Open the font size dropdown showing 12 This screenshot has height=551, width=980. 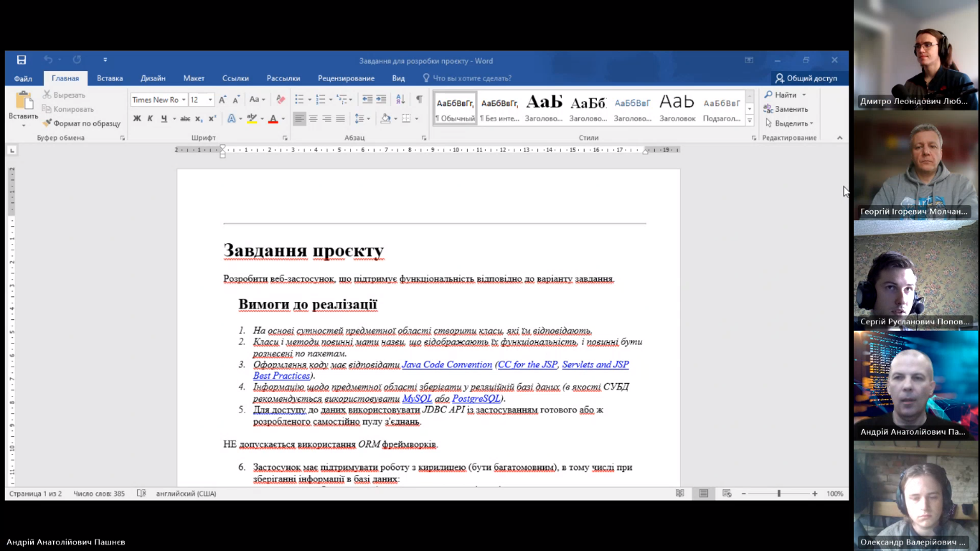coord(210,100)
